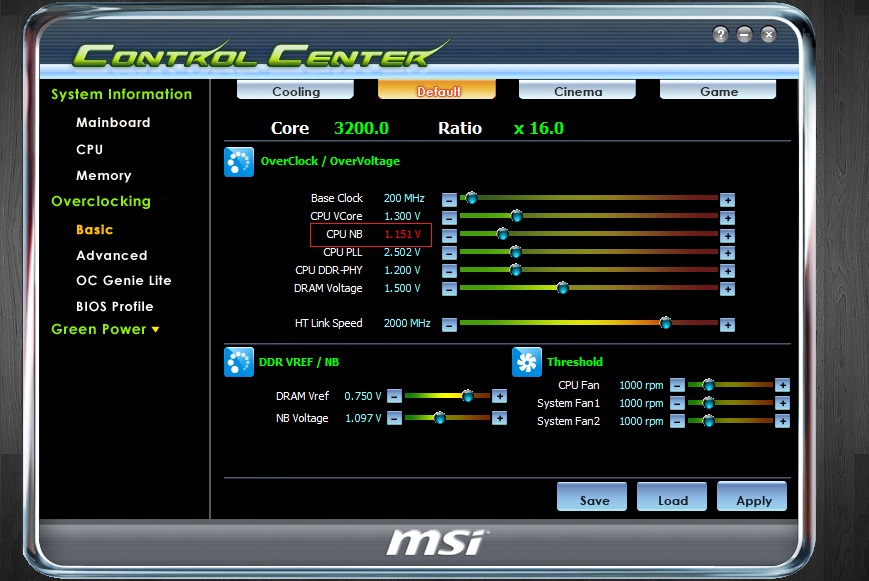Click the DRAM Voltage slider knob
The width and height of the screenshot is (869, 581).
[563, 288]
